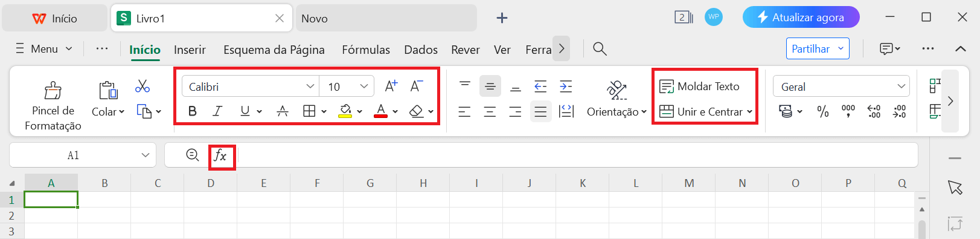The width and height of the screenshot is (980, 239).
Task: Open the Inserir ribbon tab
Action: [x=190, y=50]
